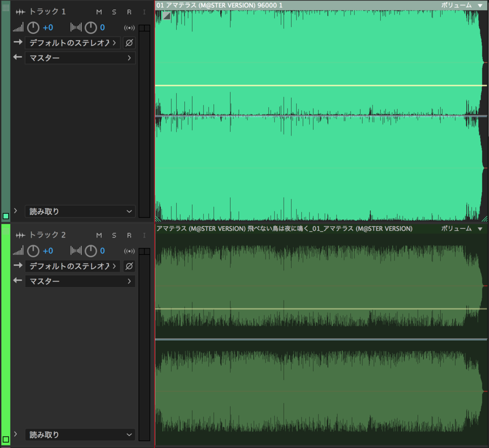Open Track 1 output dropdown マスター
489x448 pixels.
[x=80, y=58]
